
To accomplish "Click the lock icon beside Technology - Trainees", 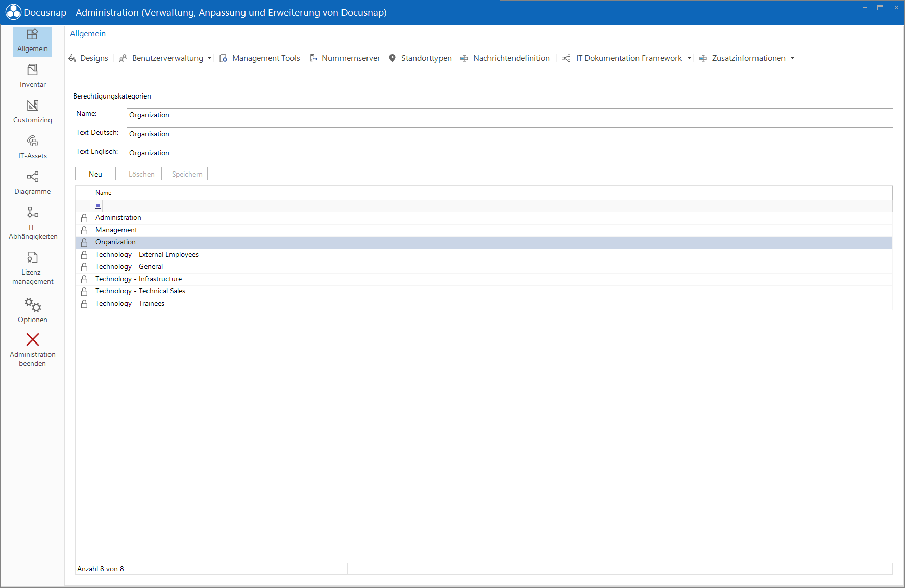I will click(x=84, y=304).
